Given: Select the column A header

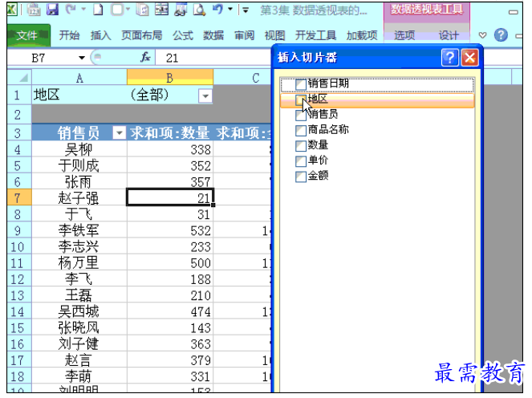Looking at the screenshot, I should point(79,77).
